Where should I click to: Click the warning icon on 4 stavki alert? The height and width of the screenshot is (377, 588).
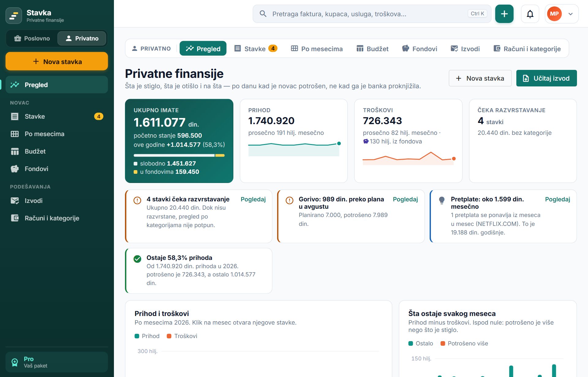point(138,200)
